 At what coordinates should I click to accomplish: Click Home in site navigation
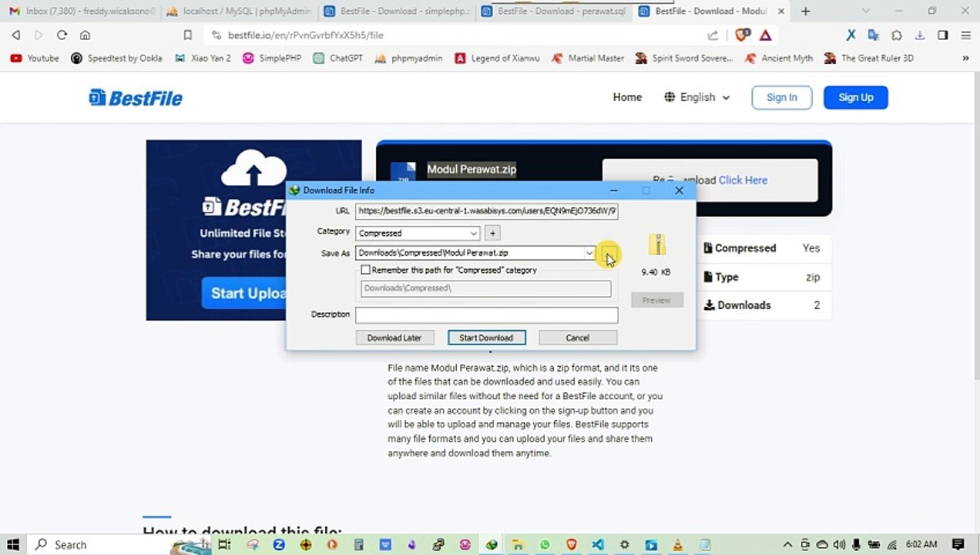point(627,97)
